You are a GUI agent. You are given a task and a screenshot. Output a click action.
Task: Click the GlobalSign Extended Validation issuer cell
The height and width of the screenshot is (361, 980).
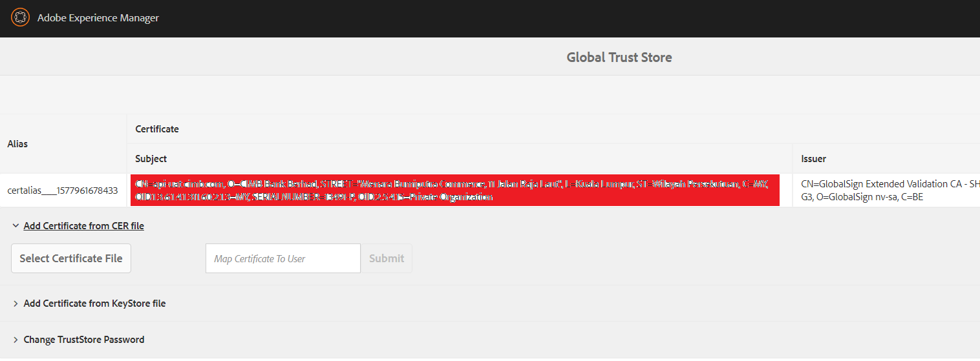coord(890,191)
